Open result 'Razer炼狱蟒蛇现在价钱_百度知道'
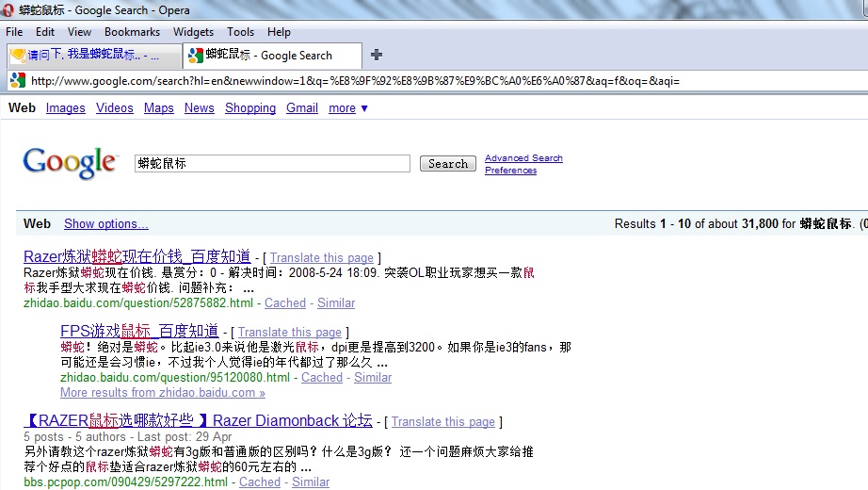The height and width of the screenshot is (490, 868). coord(137,256)
